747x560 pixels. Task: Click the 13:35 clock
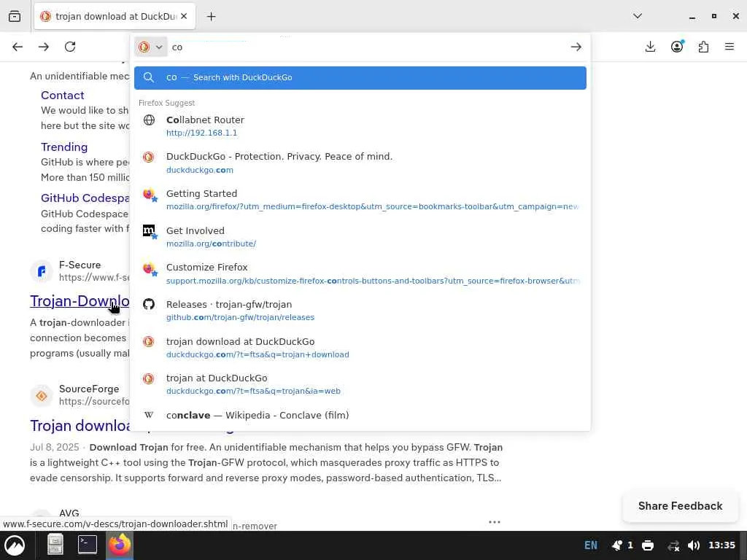721,545
